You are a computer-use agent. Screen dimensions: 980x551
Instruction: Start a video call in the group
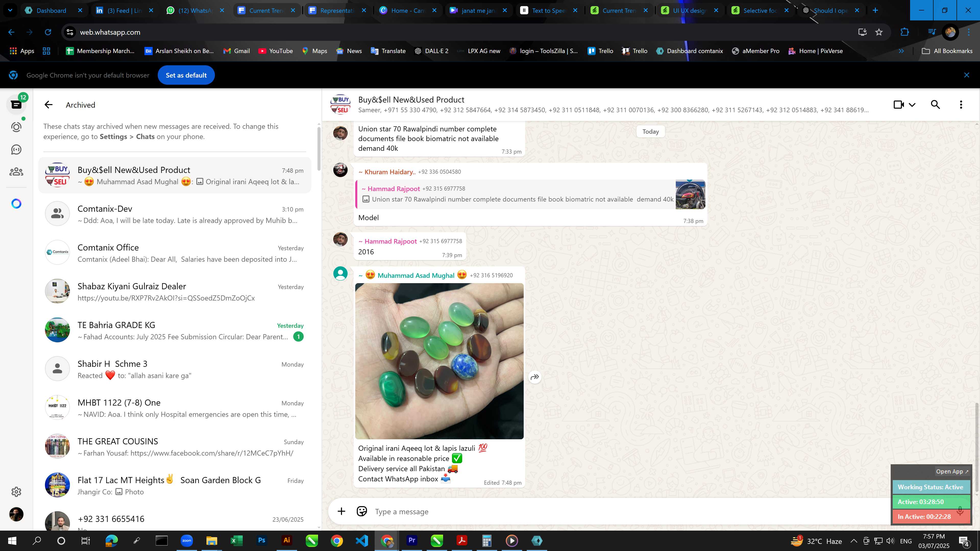pyautogui.click(x=899, y=105)
